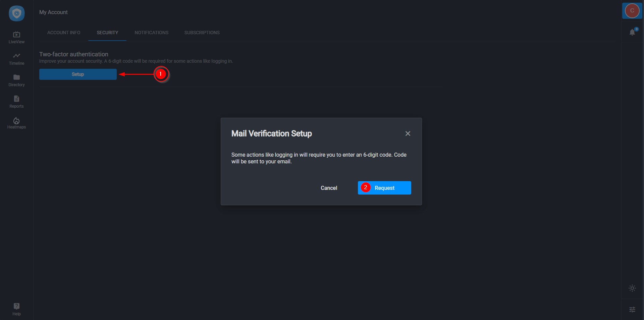Click the Setup two-factor button
The height and width of the screenshot is (320, 644).
(78, 74)
